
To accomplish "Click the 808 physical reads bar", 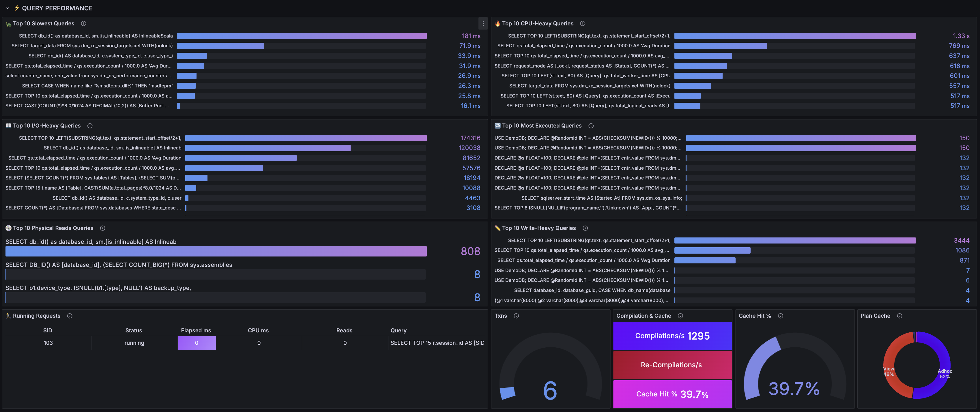I will (216, 251).
